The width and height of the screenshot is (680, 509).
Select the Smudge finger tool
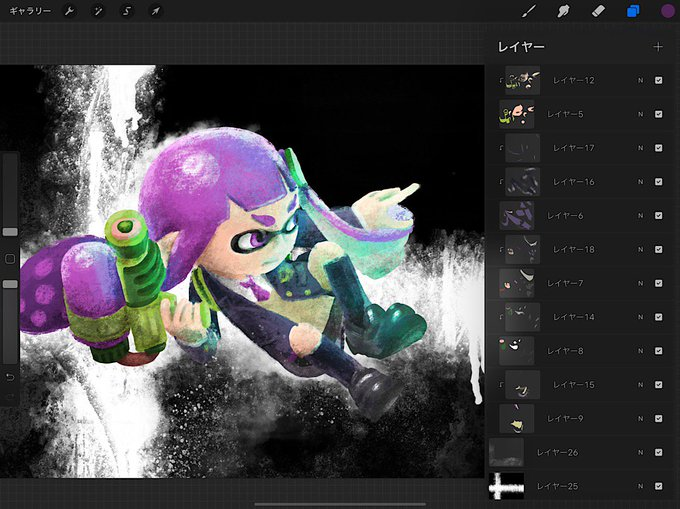[563, 11]
